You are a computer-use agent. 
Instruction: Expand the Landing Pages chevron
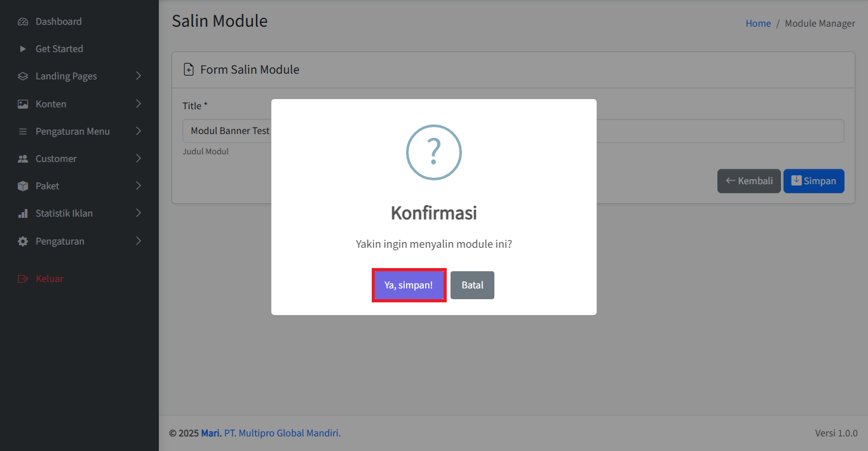(139, 76)
